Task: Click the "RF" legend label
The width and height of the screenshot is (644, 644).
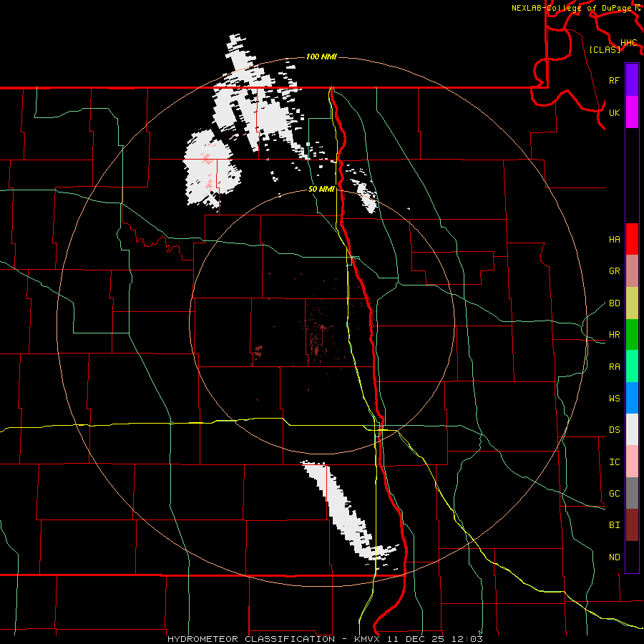Action: 614,80
